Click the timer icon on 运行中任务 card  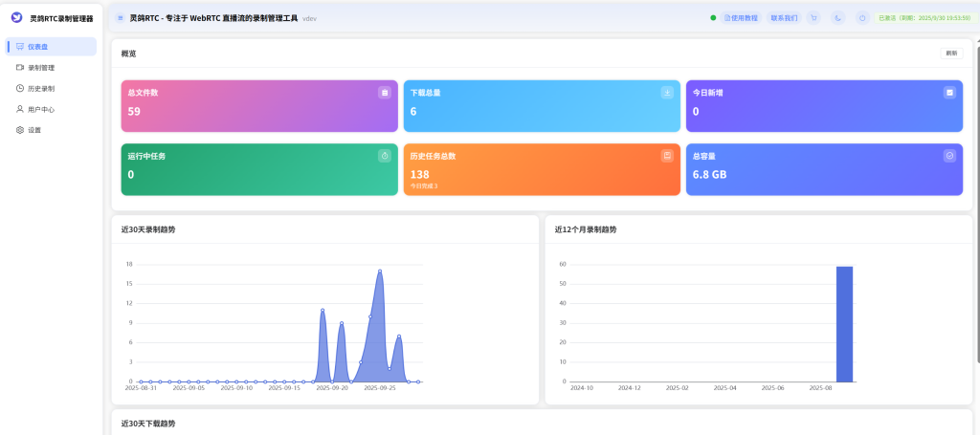pyautogui.click(x=385, y=156)
